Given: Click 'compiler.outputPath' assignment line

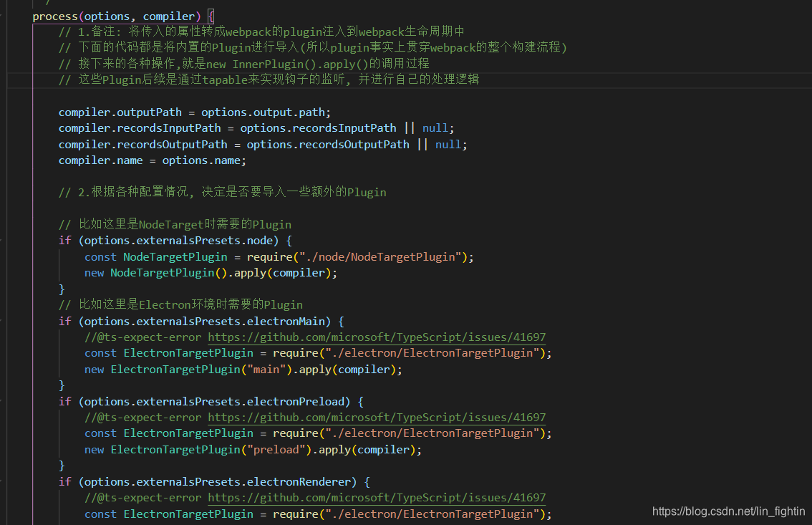Looking at the screenshot, I should click(x=194, y=112).
